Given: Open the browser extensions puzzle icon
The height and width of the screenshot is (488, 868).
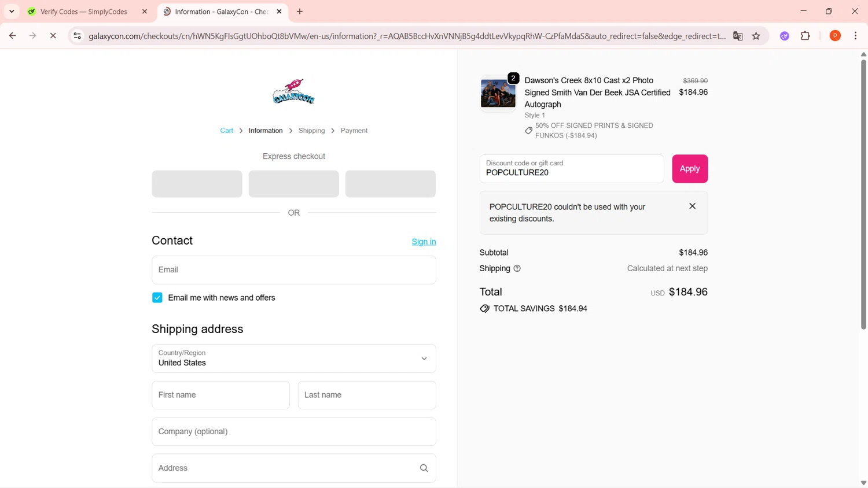Looking at the screenshot, I should (806, 36).
